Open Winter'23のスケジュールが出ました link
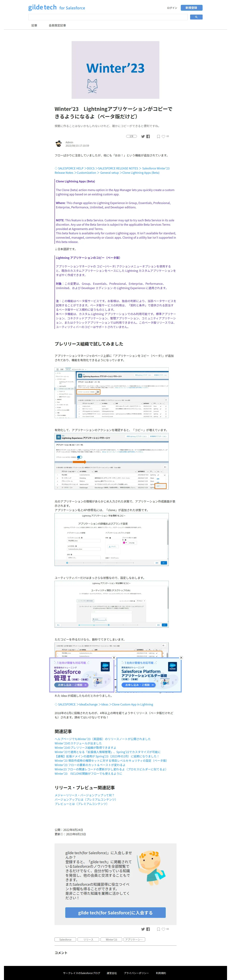The height and width of the screenshot is (980, 231). coord(78,743)
